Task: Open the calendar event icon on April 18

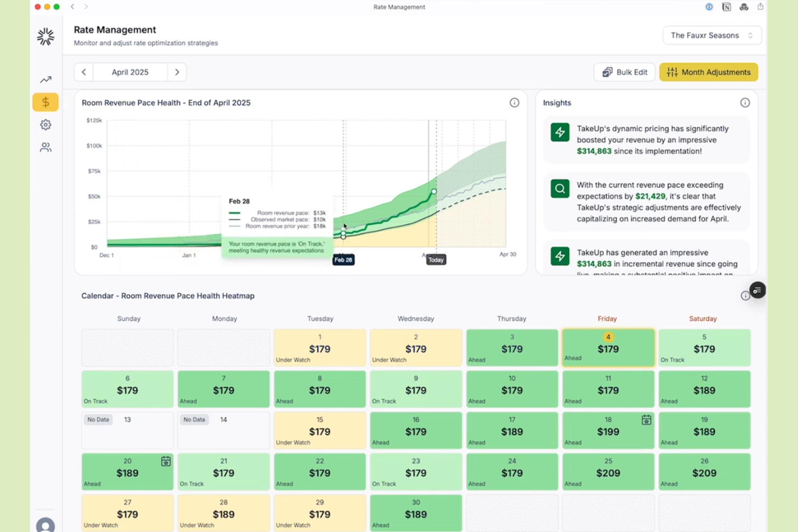Action: (645, 419)
